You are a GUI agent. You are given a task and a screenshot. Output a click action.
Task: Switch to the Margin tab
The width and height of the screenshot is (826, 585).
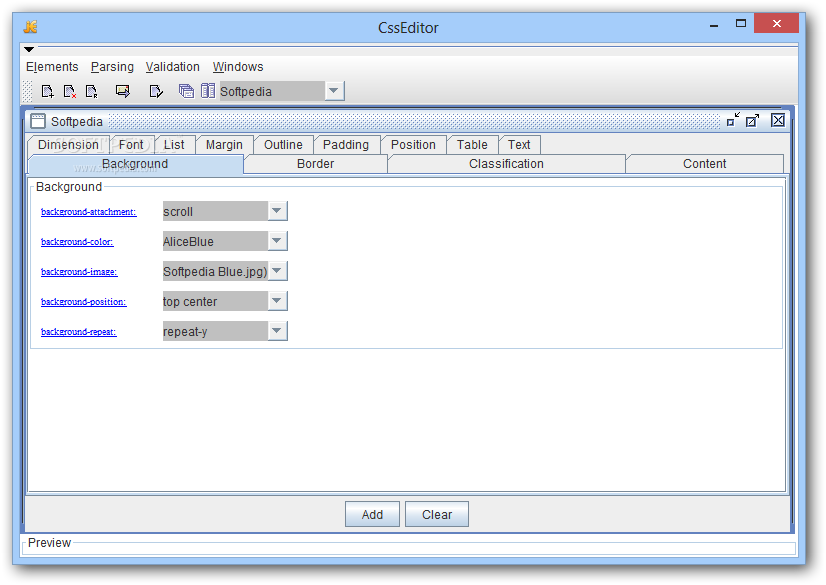click(x=224, y=144)
